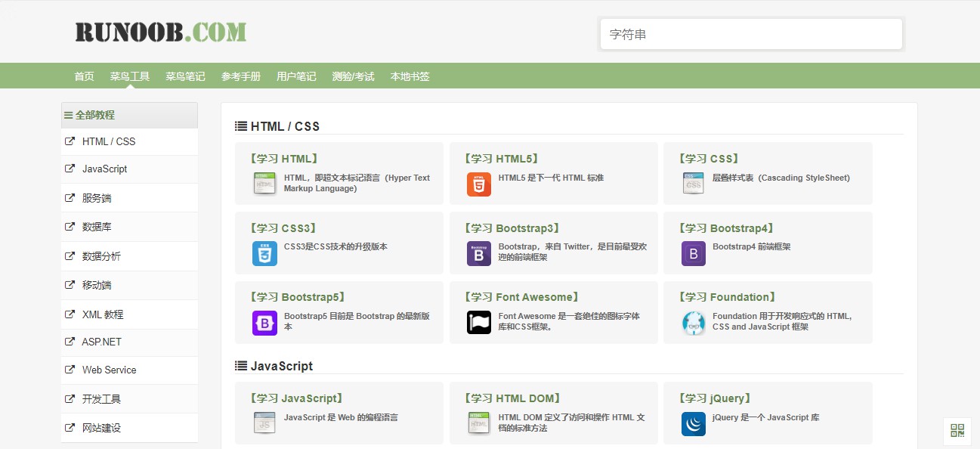The image size is (980, 449).
Task: Click the external-link icon next to XML 教程
Action: pos(70,314)
